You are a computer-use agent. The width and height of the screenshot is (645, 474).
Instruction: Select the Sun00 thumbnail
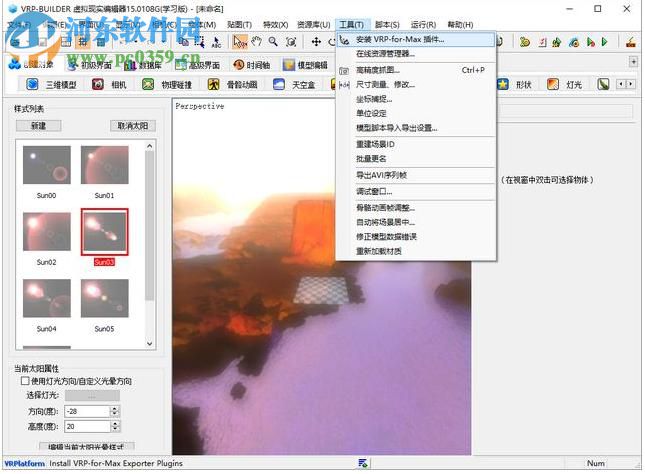coord(46,165)
